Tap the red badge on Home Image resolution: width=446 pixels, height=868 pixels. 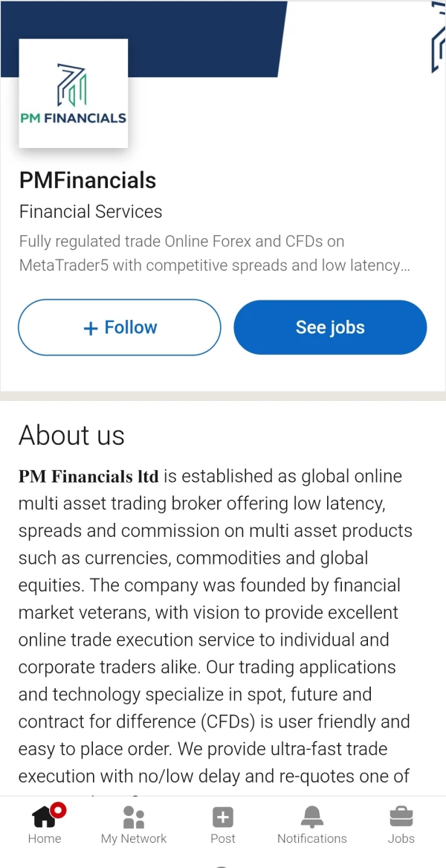coord(58,809)
